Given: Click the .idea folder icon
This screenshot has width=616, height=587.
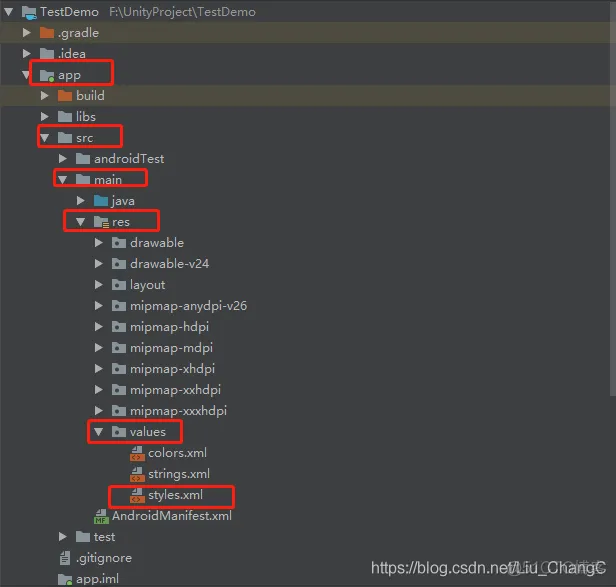Looking at the screenshot, I should 47,53.
